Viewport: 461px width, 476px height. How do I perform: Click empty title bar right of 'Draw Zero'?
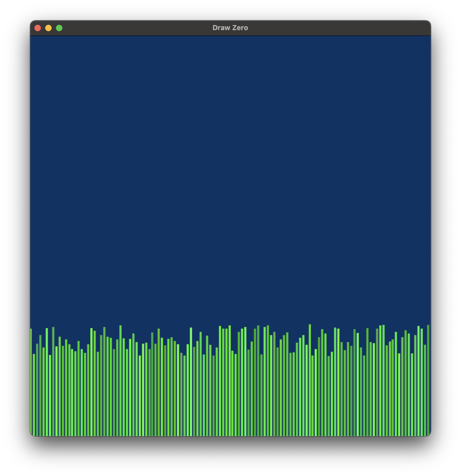coord(336,28)
